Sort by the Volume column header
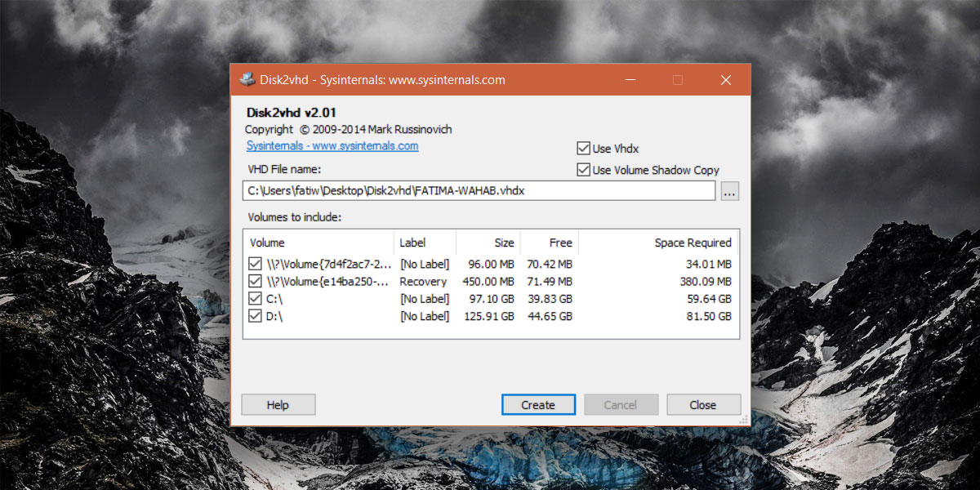Viewport: 980px width, 490px height. (318, 243)
